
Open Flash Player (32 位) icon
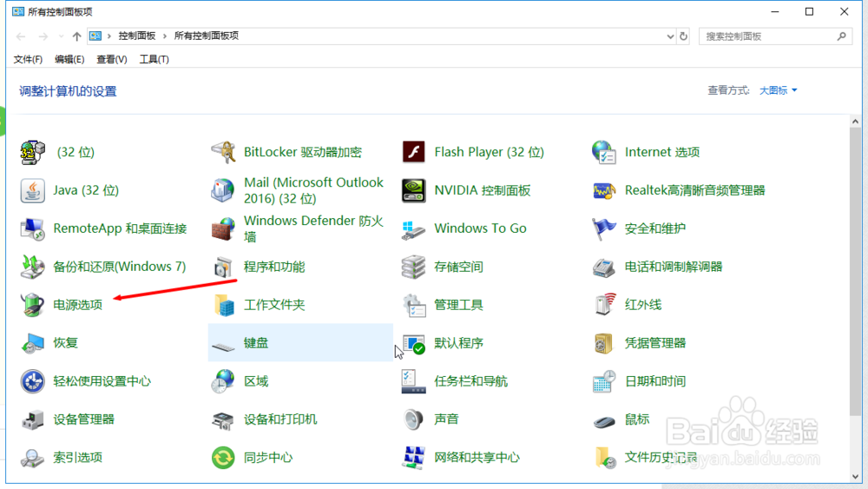(x=413, y=152)
